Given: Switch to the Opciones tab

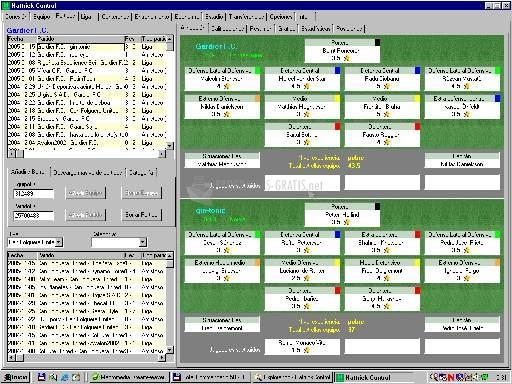Looking at the screenshot, I should (281, 16).
